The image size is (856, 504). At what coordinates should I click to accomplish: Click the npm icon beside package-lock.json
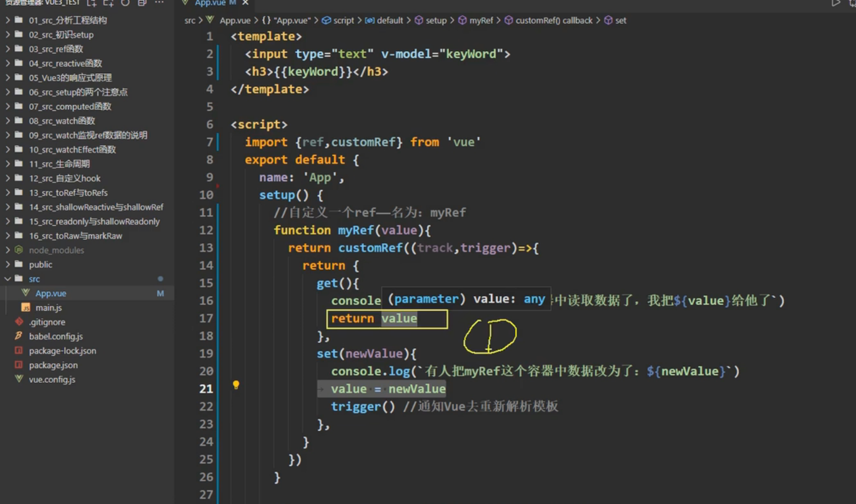coord(18,350)
